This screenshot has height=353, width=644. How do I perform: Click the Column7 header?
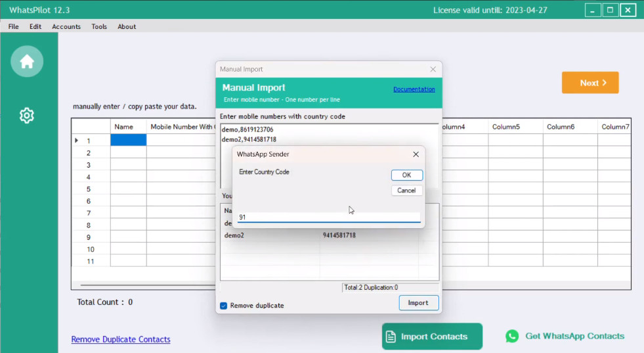pos(615,127)
